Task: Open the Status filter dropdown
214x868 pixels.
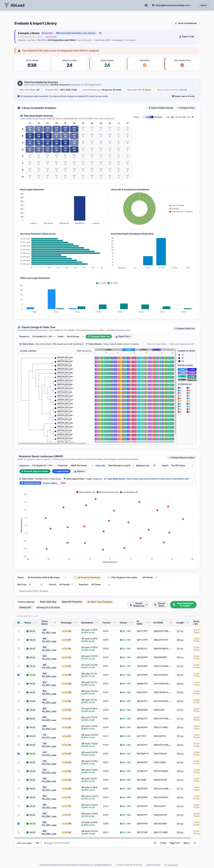Action: [x=46, y=578]
